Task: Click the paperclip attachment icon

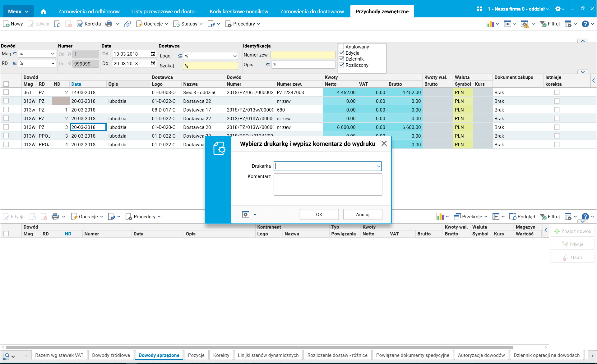Action: 127,24
